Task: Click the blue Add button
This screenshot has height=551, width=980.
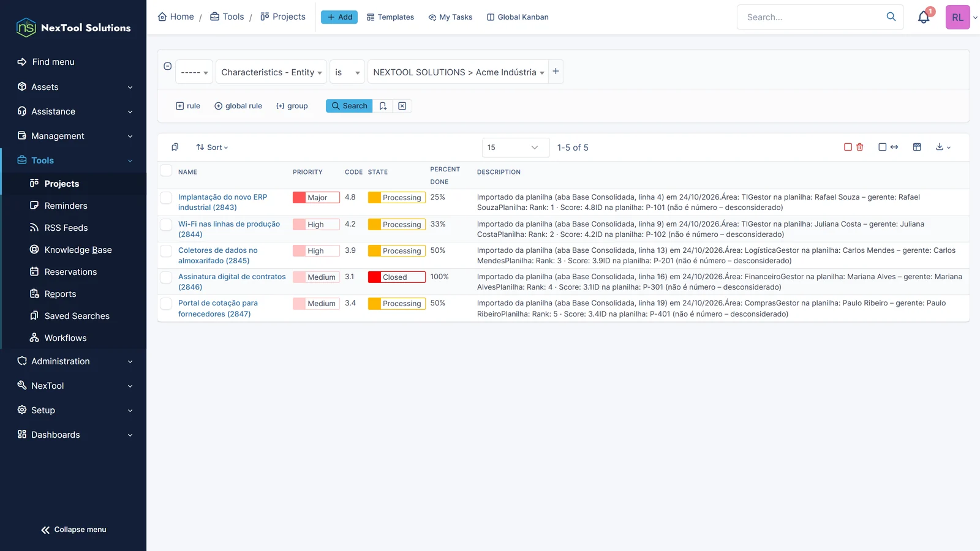Action: [339, 17]
